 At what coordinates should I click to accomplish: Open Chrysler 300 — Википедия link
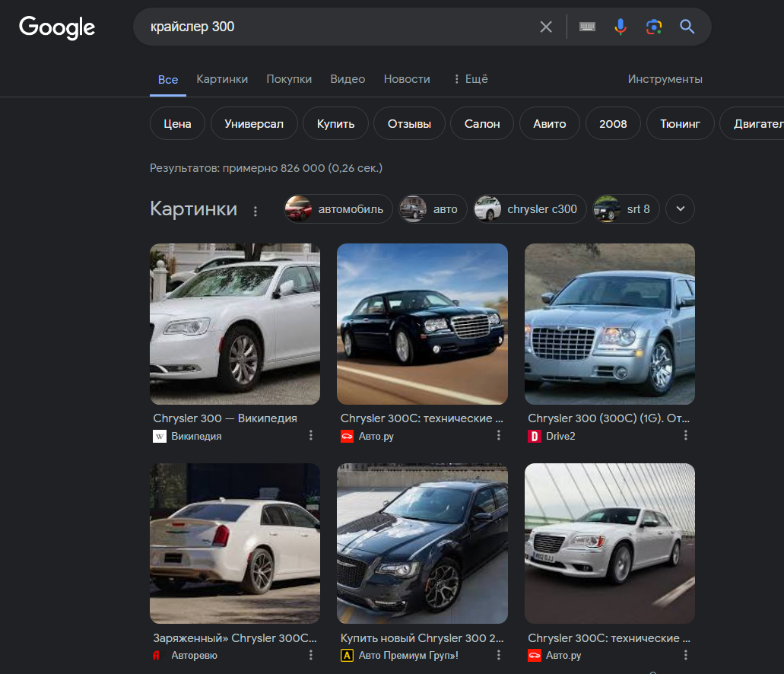pos(225,418)
